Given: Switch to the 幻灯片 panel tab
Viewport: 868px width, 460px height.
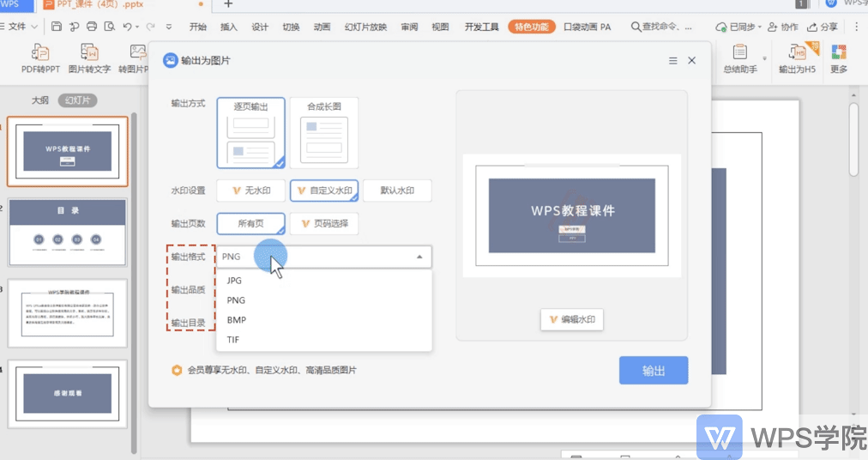Looking at the screenshot, I should point(77,100).
